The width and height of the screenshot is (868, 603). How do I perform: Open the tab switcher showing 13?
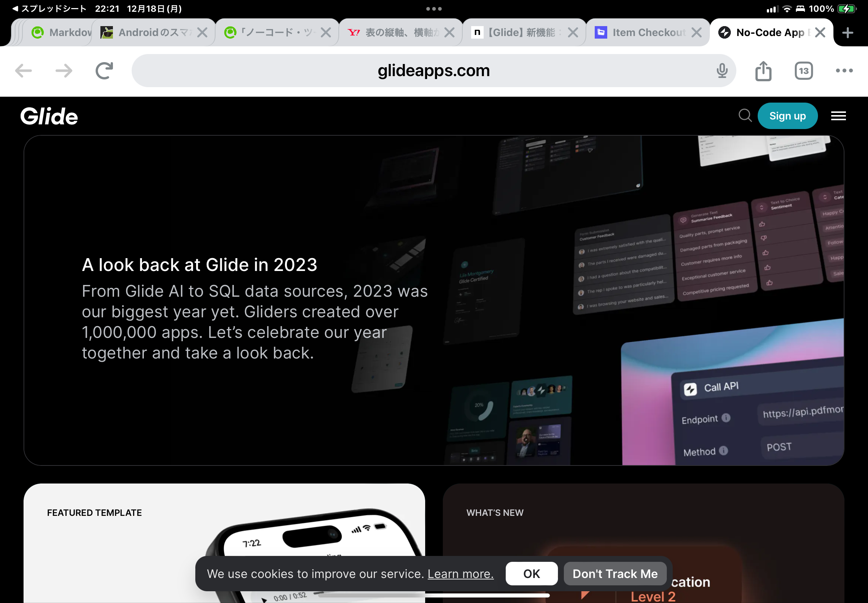pyautogui.click(x=803, y=71)
